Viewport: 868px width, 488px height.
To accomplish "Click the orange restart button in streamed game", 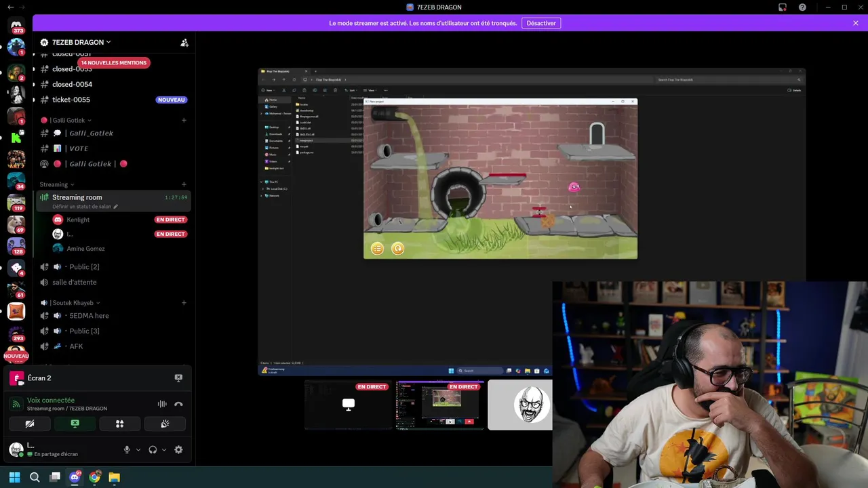I will (x=397, y=249).
